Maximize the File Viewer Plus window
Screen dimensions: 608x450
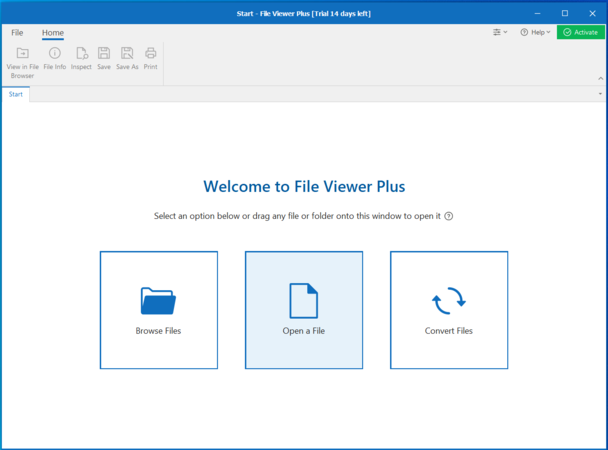pyautogui.click(x=565, y=14)
